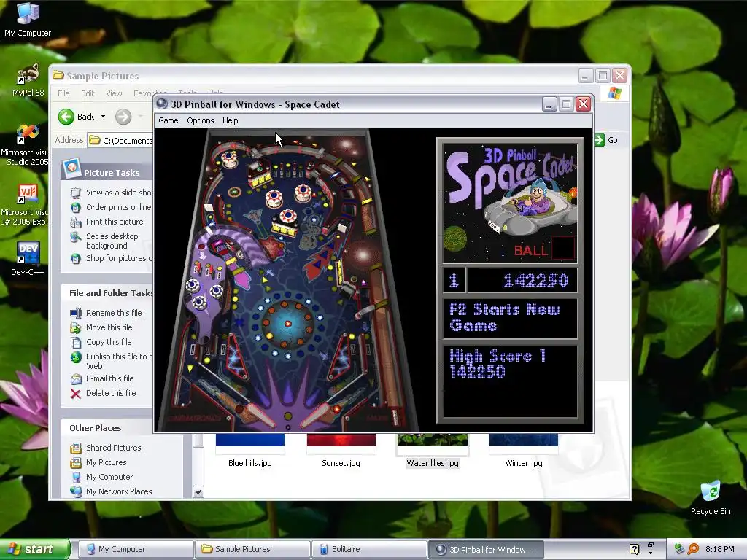Minimize the 3D Pinball window
This screenshot has width=747, height=560.
click(x=549, y=104)
